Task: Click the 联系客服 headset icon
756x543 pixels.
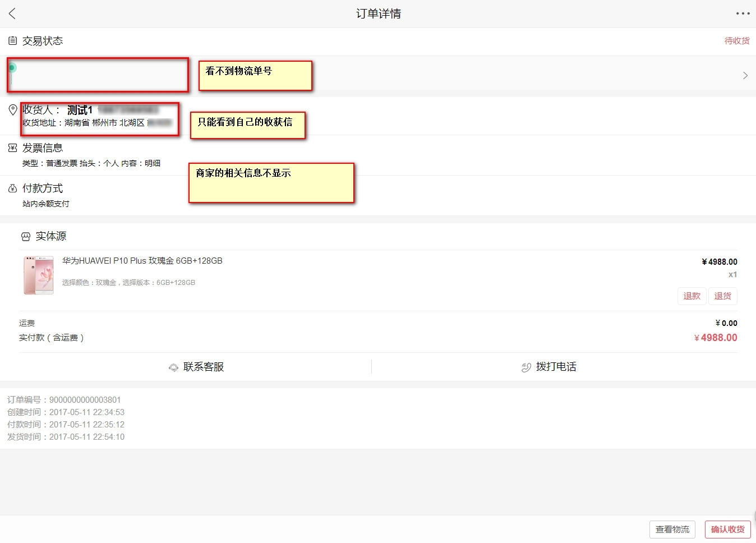Action: coord(174,367)
